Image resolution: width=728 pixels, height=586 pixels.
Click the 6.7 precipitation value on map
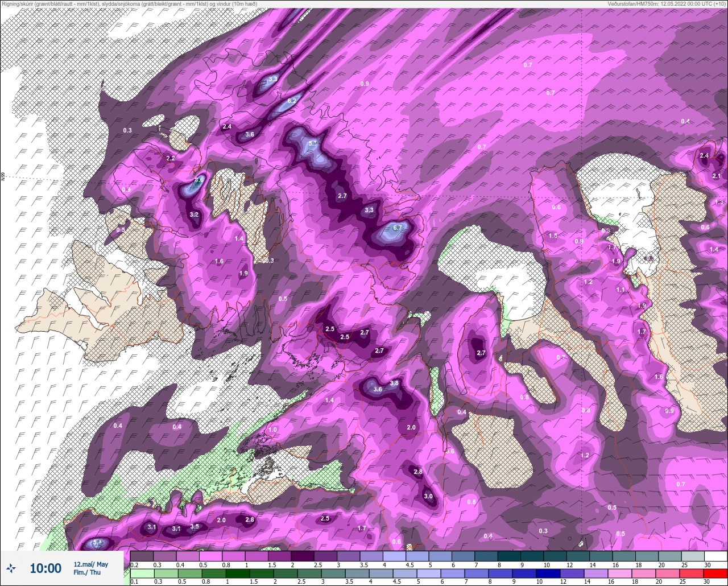398,228
